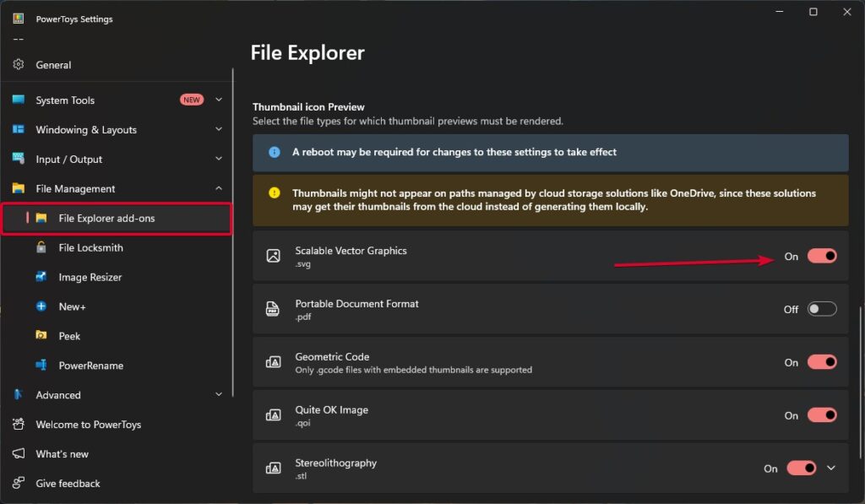Click the File Explorer add-ons folder icon

41,218
